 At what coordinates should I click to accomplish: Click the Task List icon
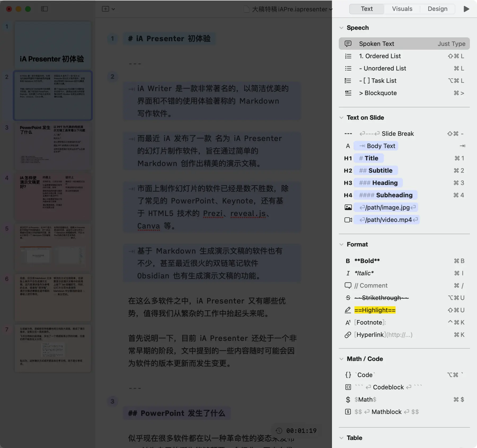point(348,81)
